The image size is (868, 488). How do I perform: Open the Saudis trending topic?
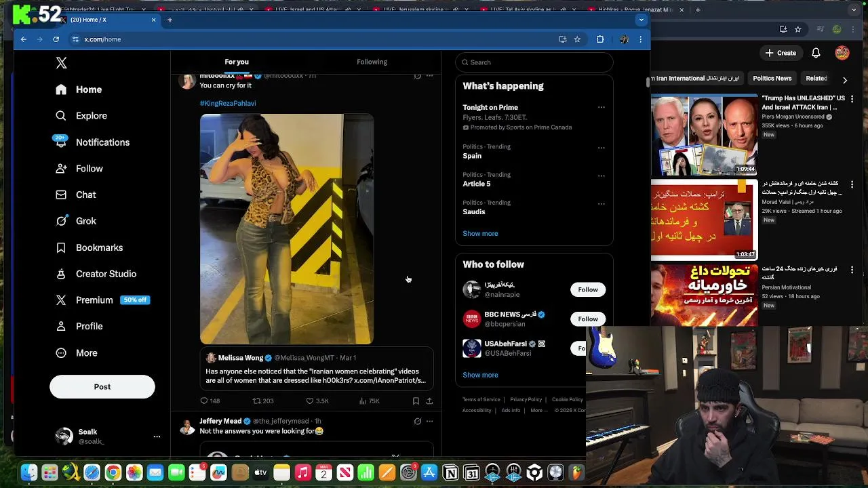click(x=474, y=211)
